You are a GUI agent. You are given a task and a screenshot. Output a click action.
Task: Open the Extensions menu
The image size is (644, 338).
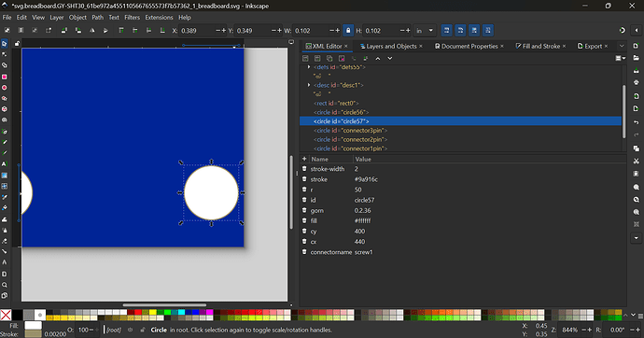point(159,17)
